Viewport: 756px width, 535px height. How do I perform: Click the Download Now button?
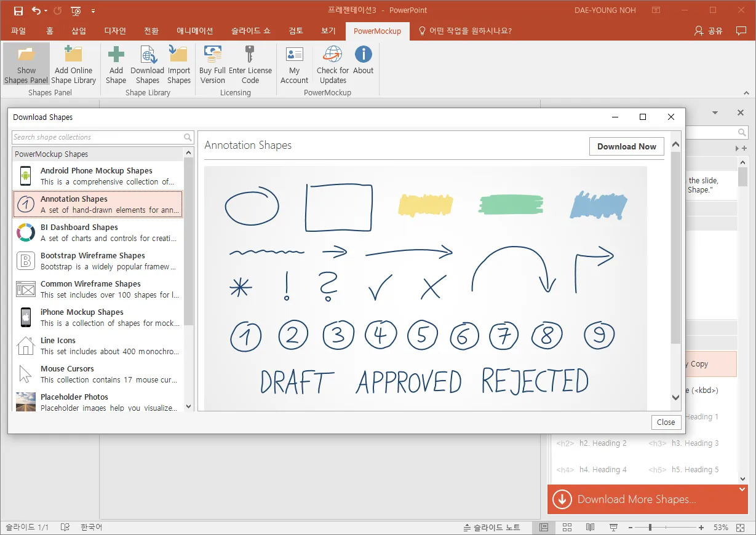click(626, 146)
